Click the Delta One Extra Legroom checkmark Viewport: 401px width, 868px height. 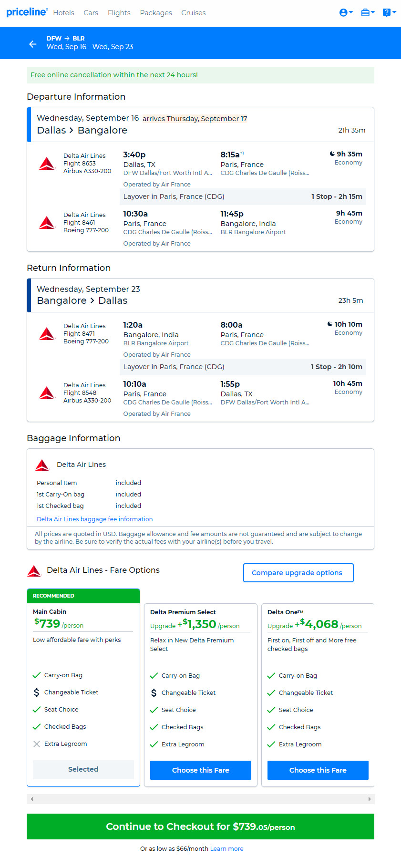[x=271, y=744]
